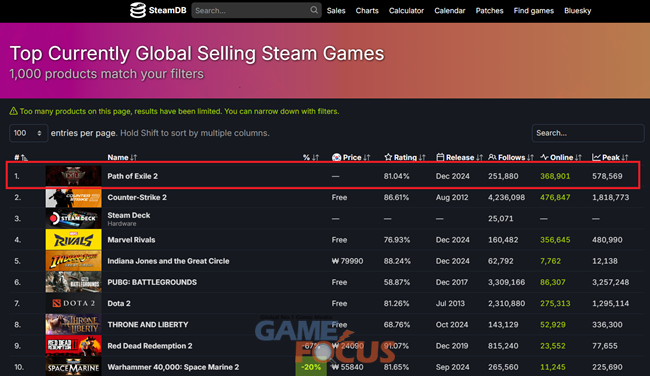Image resolution: width=650 pixels, height=376 pixels.
Task: Open the Counter-Strike 2 link
Action: [137, 197]
